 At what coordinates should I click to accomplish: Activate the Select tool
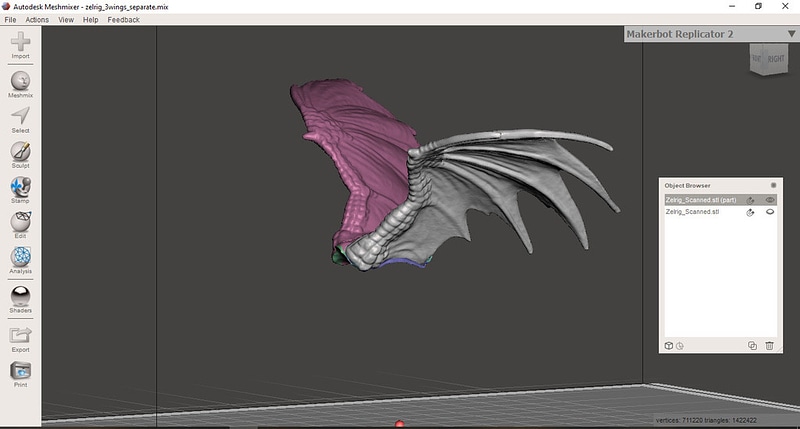click(x=20, y=120)
